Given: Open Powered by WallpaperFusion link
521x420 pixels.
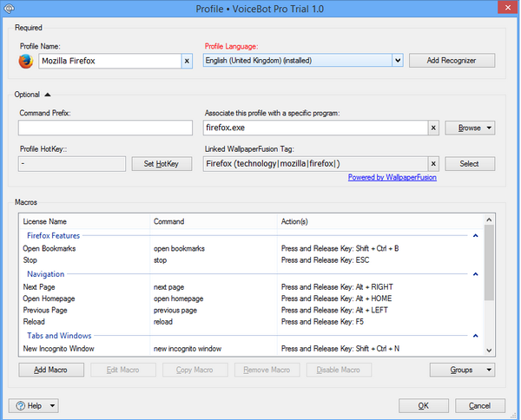Looking at the screenshot, I should click(x=392, y=177).
